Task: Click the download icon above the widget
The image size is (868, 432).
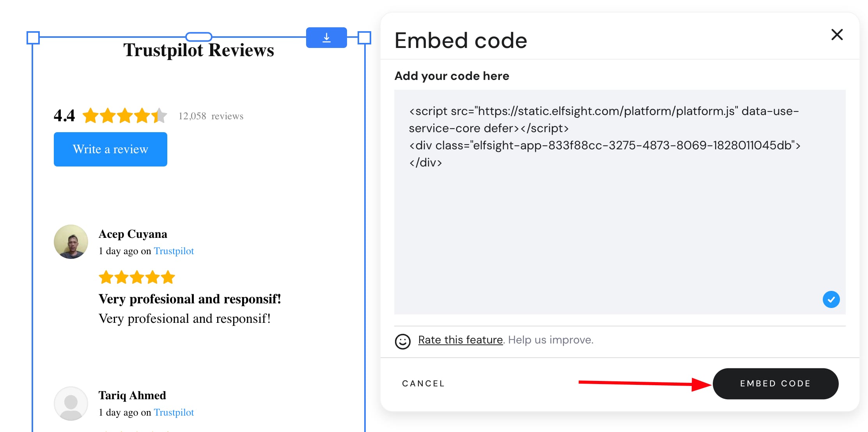Action: [x=326, y=37]
